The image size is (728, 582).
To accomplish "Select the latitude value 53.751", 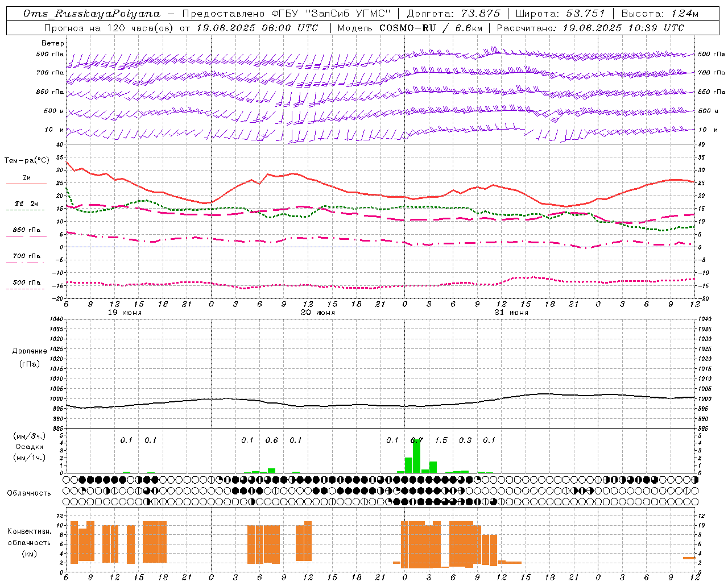I will 586,14.
